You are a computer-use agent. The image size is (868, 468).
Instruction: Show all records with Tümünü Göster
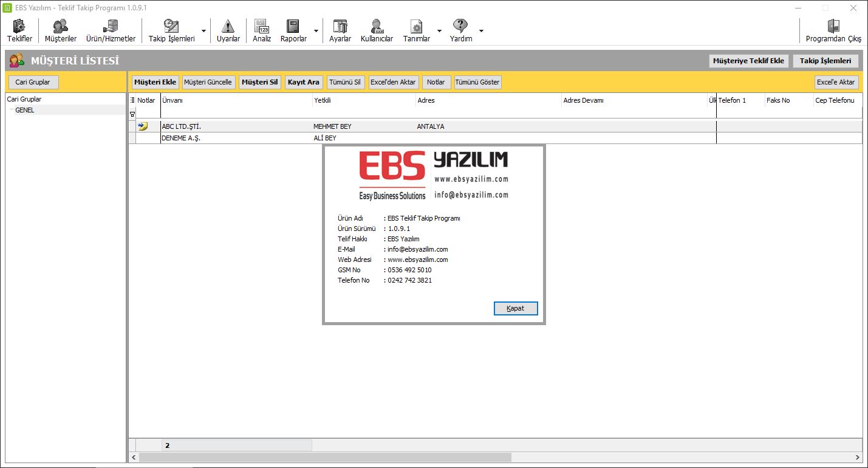tap(477, 82)
